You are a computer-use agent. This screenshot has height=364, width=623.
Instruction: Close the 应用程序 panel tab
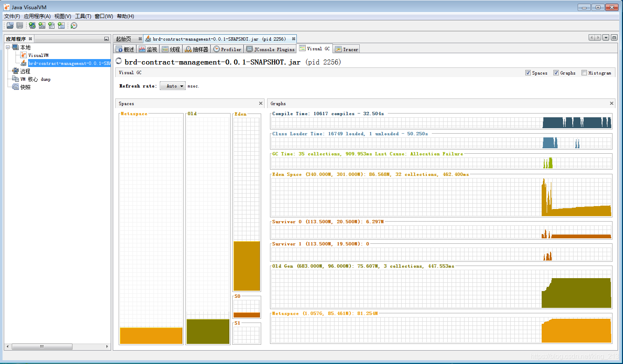pyautogui.click(x=30, y=39)
